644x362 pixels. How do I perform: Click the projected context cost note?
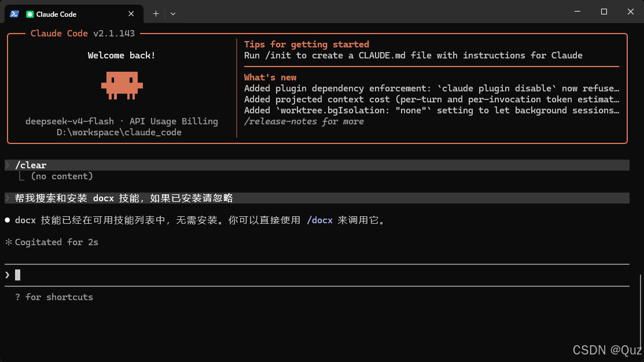[x=432, y=99]
